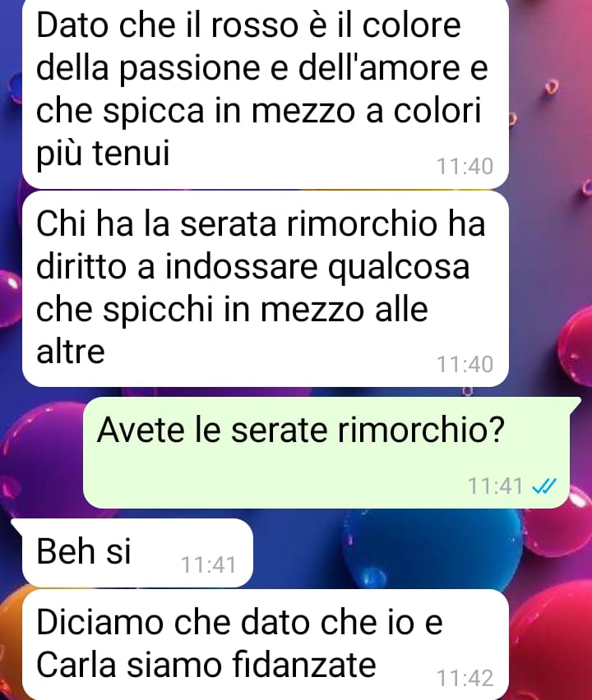Tap the 11:40 timestamp on first message
The image size is (592, 700).
tap(465, 167)
